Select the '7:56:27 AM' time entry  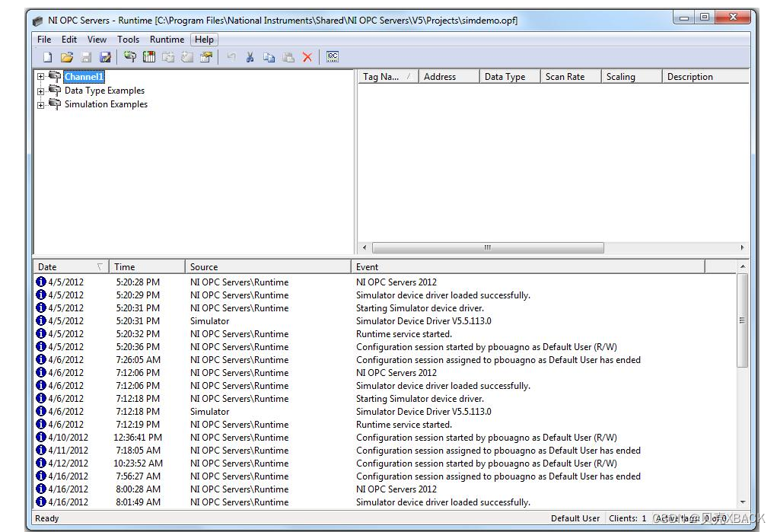(139, 476)
